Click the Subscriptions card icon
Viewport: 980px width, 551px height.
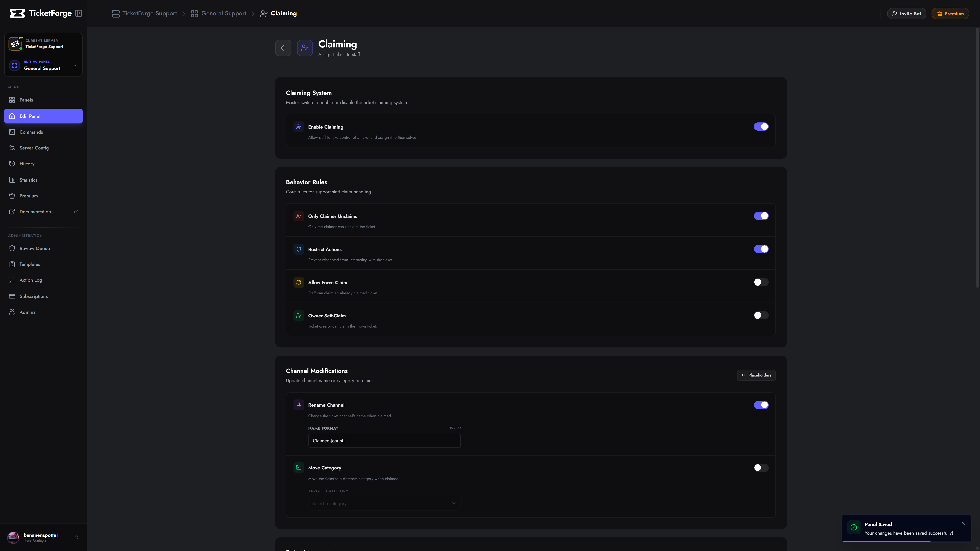pyautogui.click(x=12, y=296)
